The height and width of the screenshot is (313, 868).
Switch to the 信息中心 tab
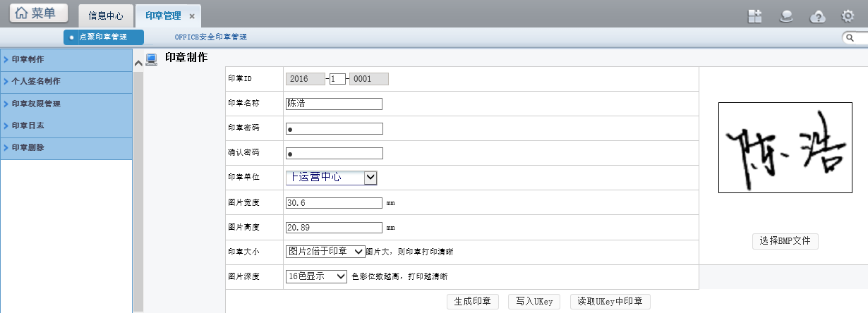pyautogui.click(x=105, y=16)
